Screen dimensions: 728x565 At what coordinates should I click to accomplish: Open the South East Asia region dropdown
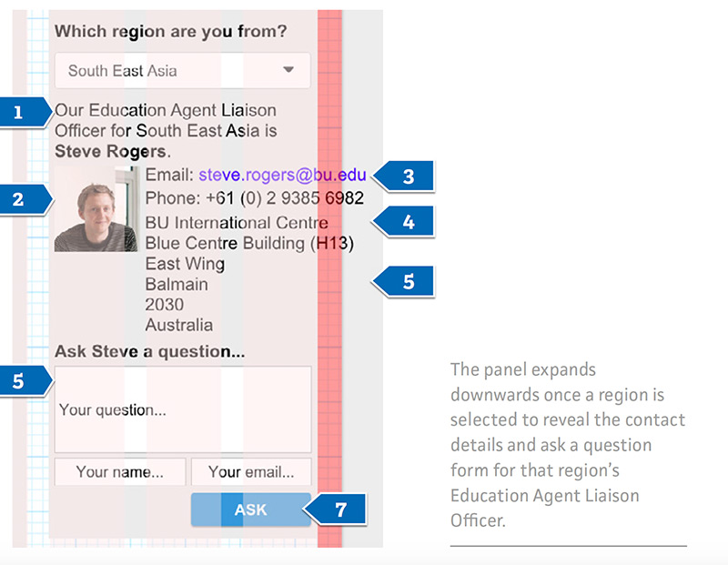click(182, 70)
